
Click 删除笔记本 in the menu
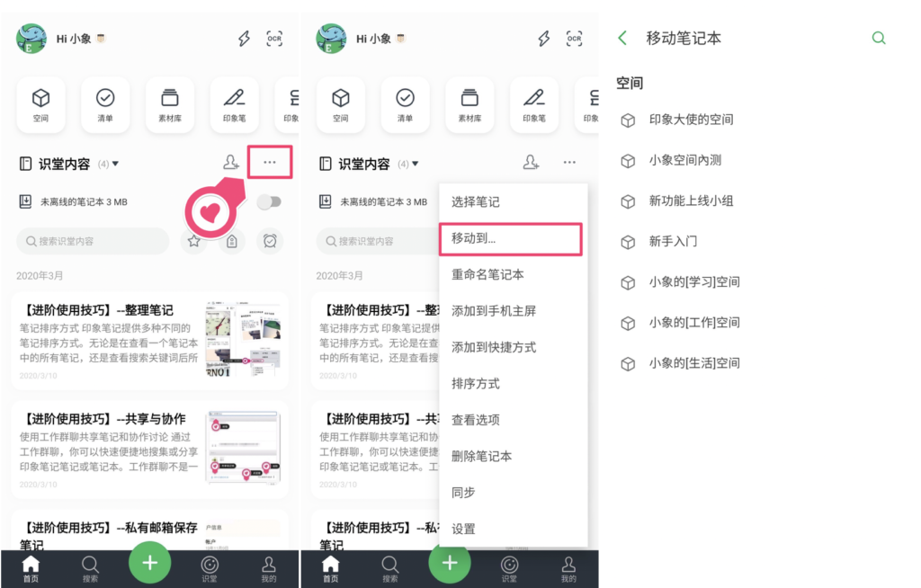[481, 456]
